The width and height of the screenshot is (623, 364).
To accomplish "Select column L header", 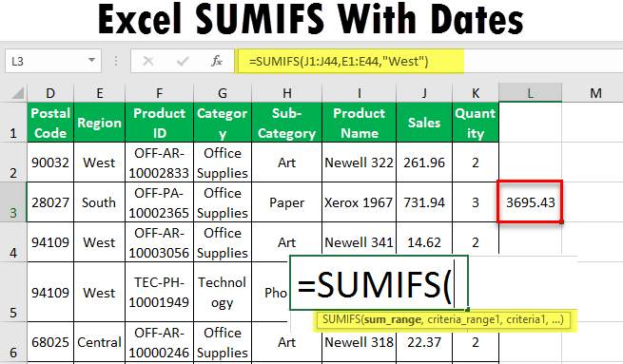I will coord(530,93).
